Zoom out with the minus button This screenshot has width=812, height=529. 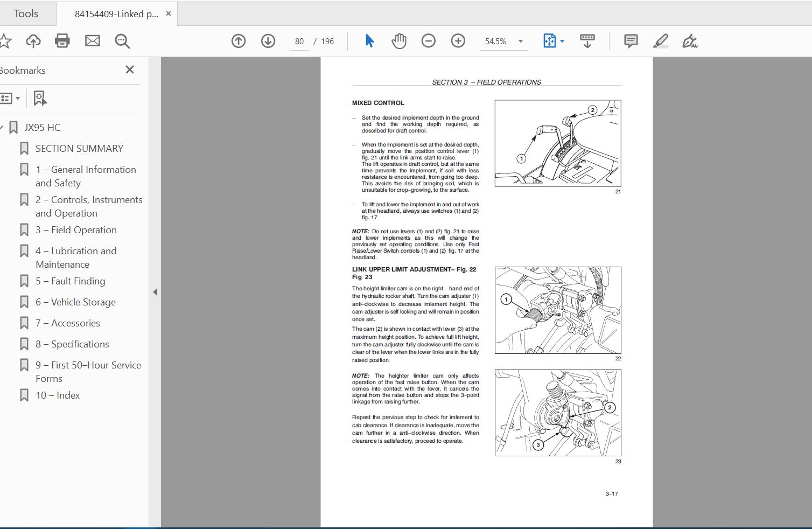click(429, 41)
